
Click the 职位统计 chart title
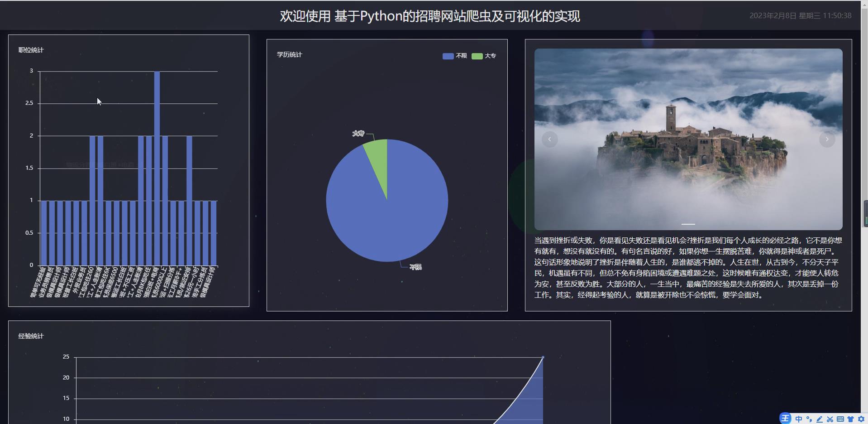[x=31, y=50]
